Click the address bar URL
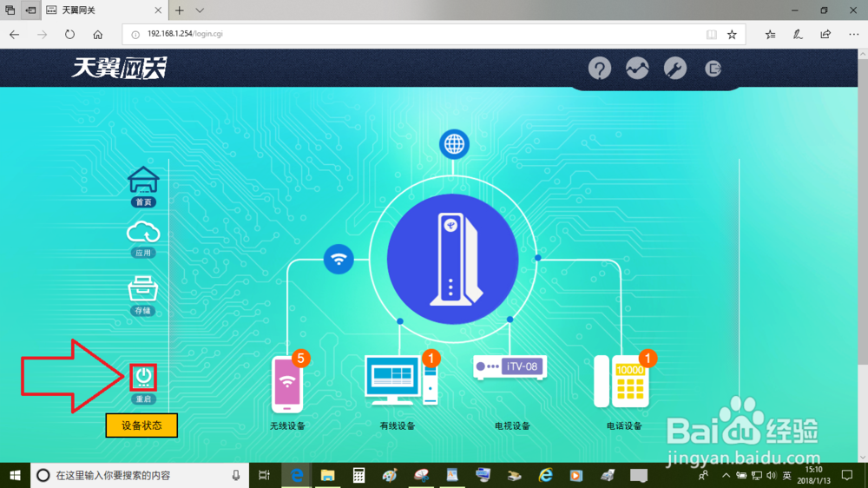The image size is (868, 488). tap(185, 34)
